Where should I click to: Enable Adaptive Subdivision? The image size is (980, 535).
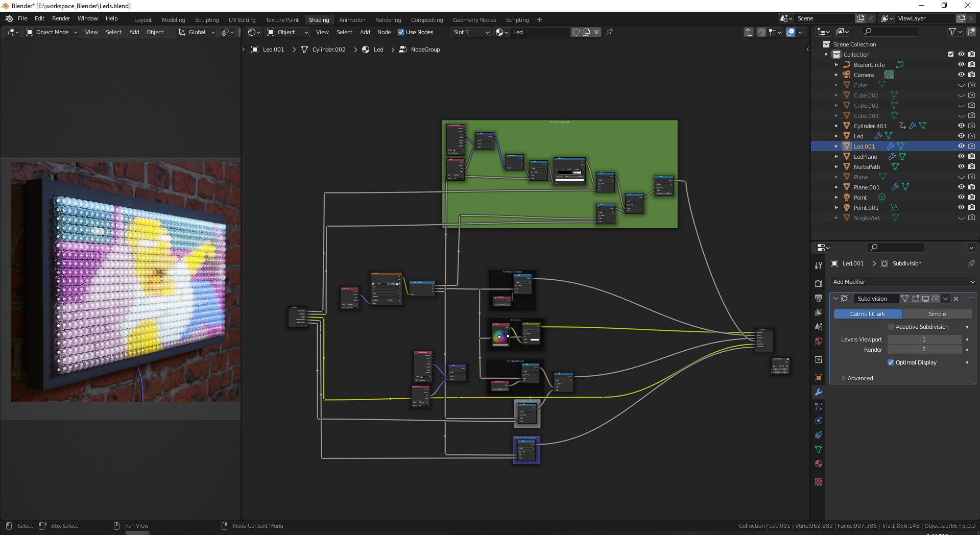pyautogui.click(x=891, y=327)
